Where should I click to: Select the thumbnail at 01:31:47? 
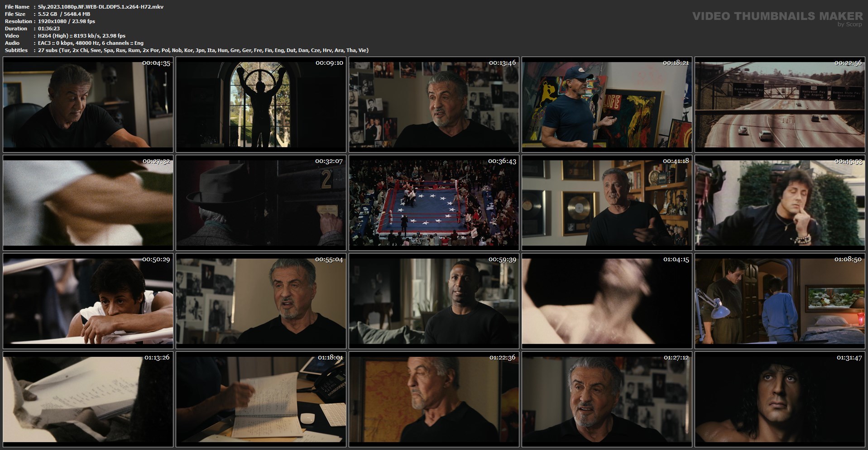[x=780, y=399]
